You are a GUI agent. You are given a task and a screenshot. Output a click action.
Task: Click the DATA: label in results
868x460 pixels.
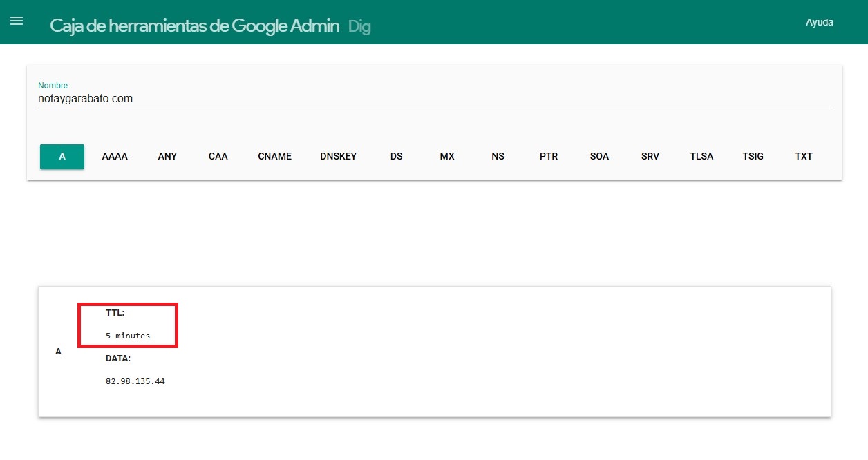[x=118, y=358]
